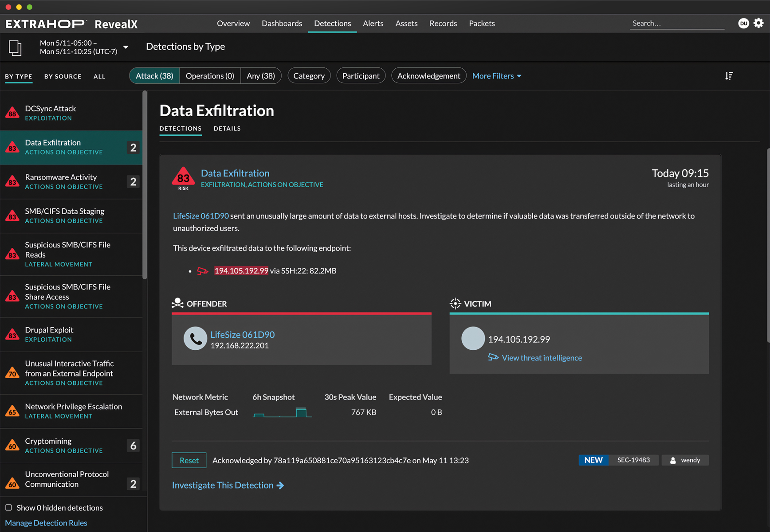The height and width of the screenshot is (532, 770).
Task: Click into the Search field
Action: 677,23
